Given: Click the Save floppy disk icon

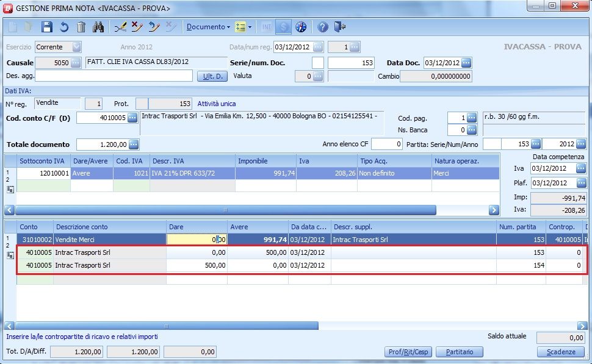Looking at the screenshot, I should point(47,27).
